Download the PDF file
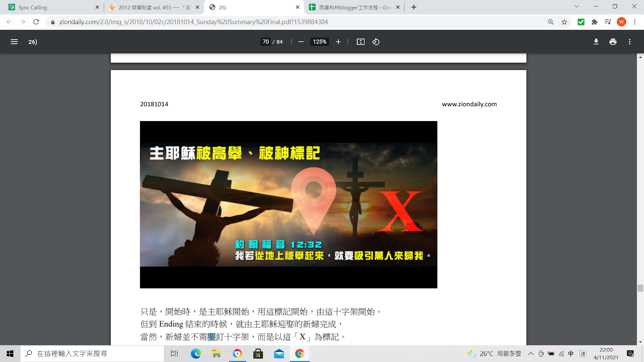 [x=596, y=42]
